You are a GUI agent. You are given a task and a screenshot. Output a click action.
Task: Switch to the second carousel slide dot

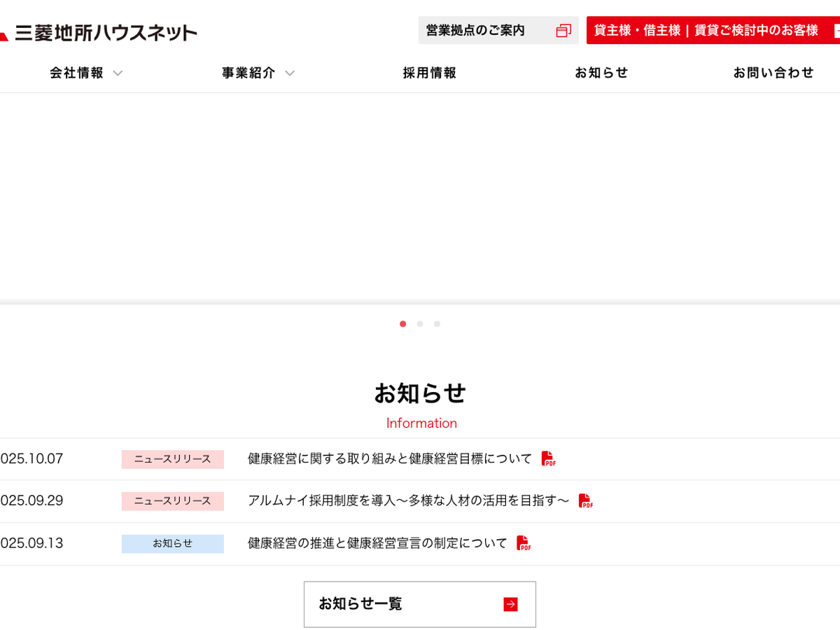click(x=420, y=324)
